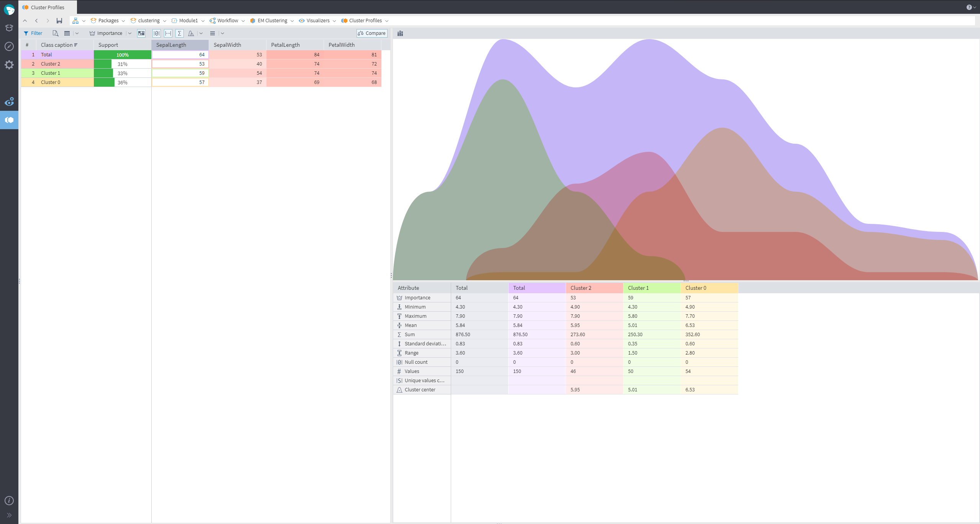Expand the Importance dropdown arrow
The height and width of the screenshot is (524, 980).
pos(130,33)
